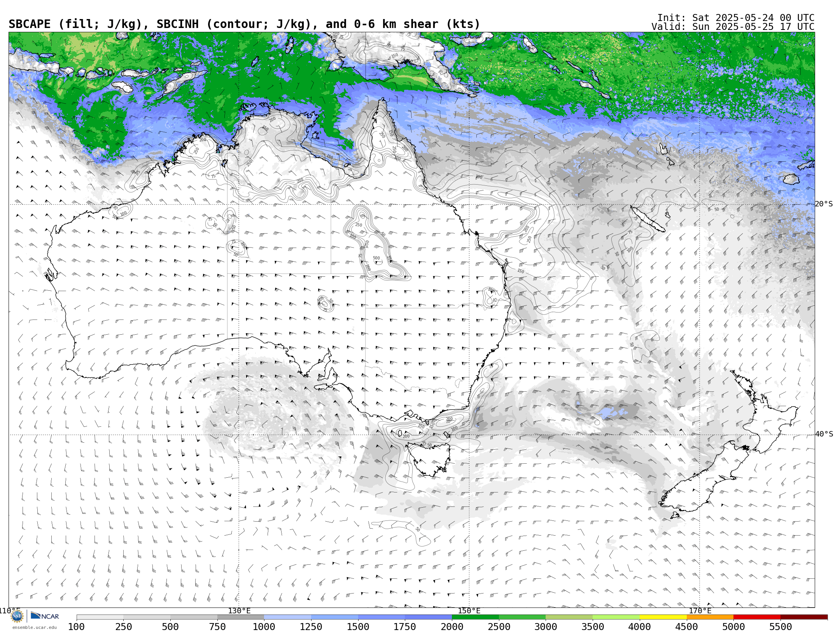Click the colorbar label 2000
Image resolution: width=840 pixels, height=632 pixels.
click(452, 627)
